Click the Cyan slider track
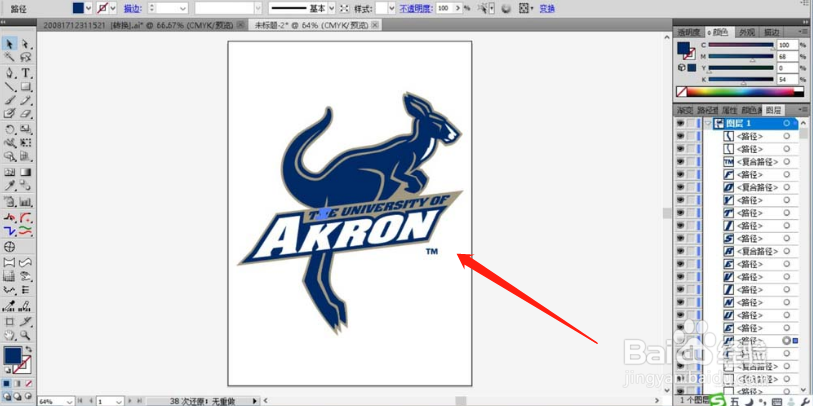Image resolution: width=813 pixels, height=406 pixels. pyautogui.click(x=740, y=45)
